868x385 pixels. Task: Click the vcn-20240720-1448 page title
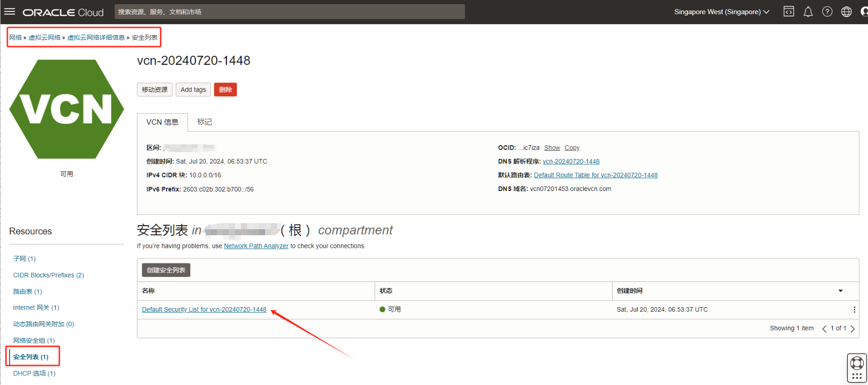click(x=194, y=60)
